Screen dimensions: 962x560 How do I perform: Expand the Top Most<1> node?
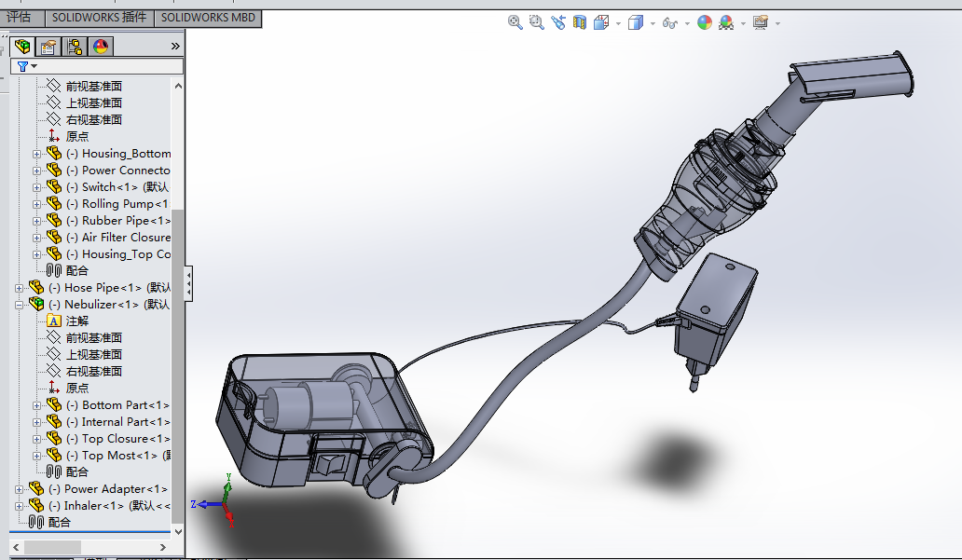coord(36,456)
